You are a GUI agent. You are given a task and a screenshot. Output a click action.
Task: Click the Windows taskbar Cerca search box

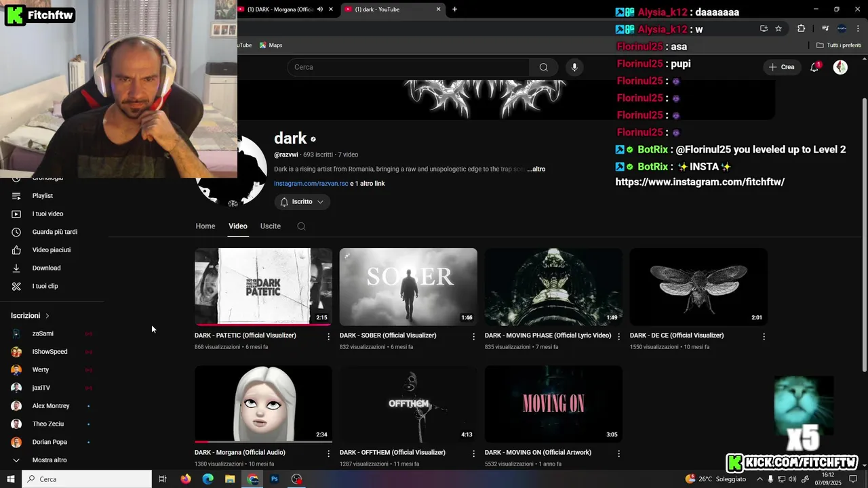tap(87, 479)
